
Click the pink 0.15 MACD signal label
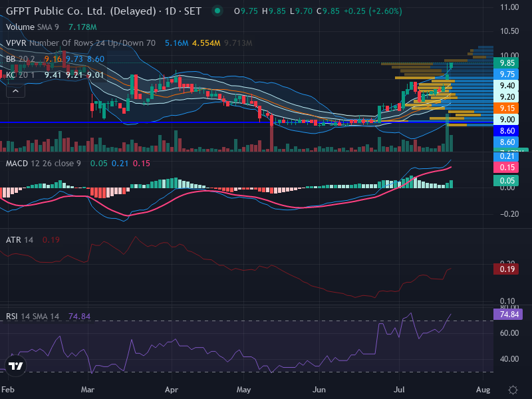pyautogui.click(x=507, y=168)
